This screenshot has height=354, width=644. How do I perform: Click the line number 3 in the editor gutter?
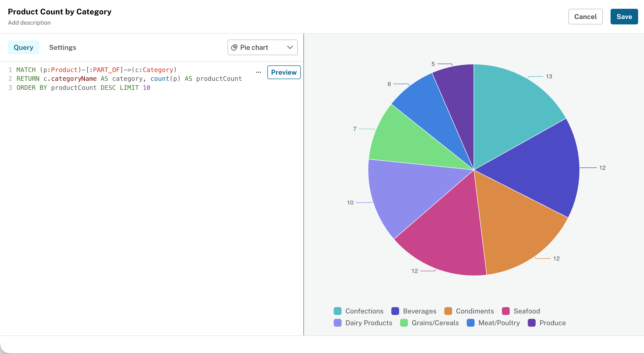click(x=10, y=88)
